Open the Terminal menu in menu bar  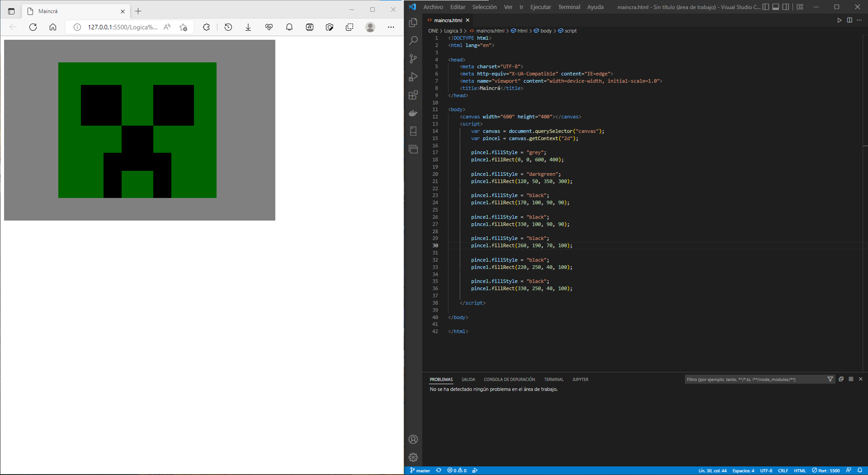pos(569,7)
